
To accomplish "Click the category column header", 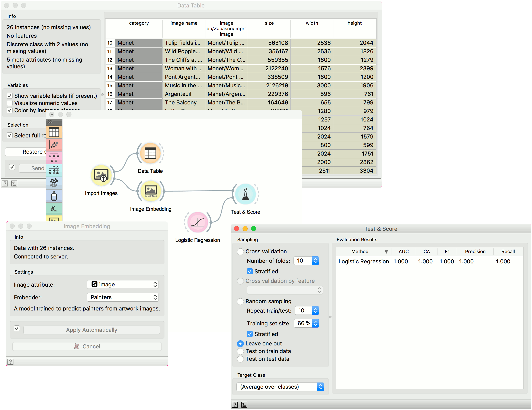I will [x=139, y=23].
